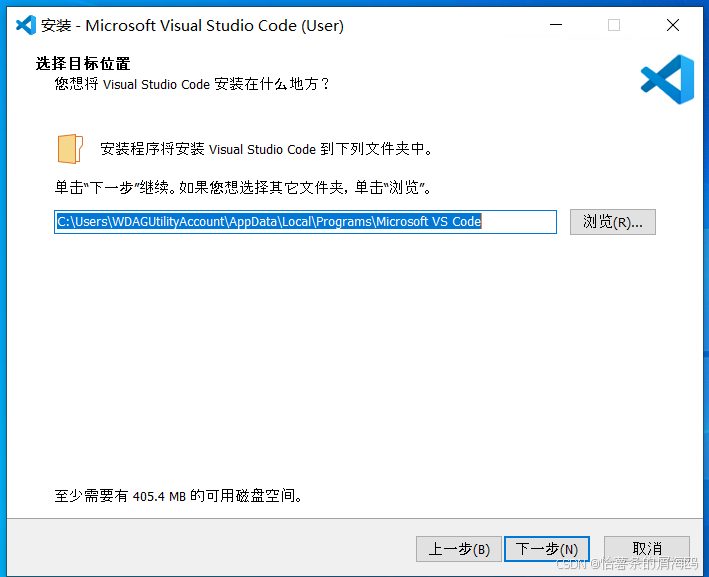The width and height of the screenshot is (709, 577).
Task: Click the 选择目标位置 heading
Action: coord(83,64)
